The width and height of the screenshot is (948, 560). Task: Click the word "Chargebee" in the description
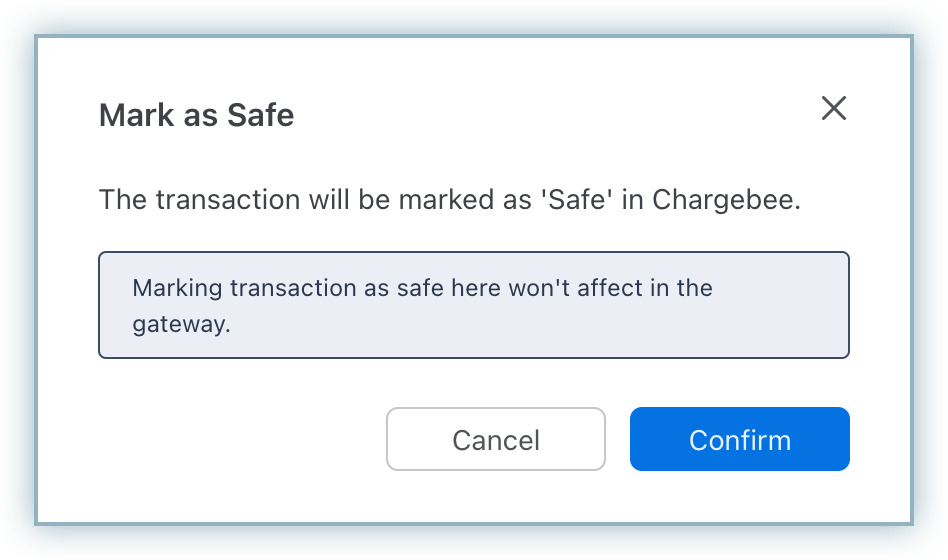pyautogui.click(x=725, y=199)
